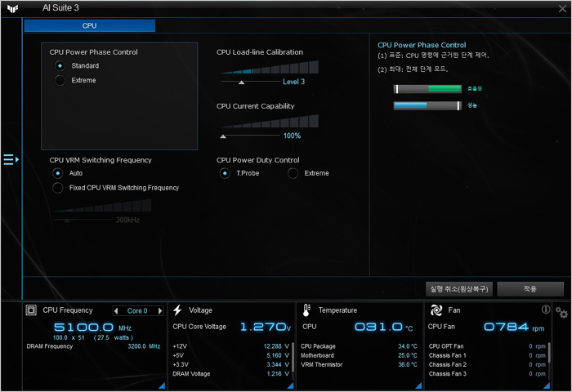572x392 pixels.
Task: Click the CPU Power Phase Control help heading
Action: 422,45
